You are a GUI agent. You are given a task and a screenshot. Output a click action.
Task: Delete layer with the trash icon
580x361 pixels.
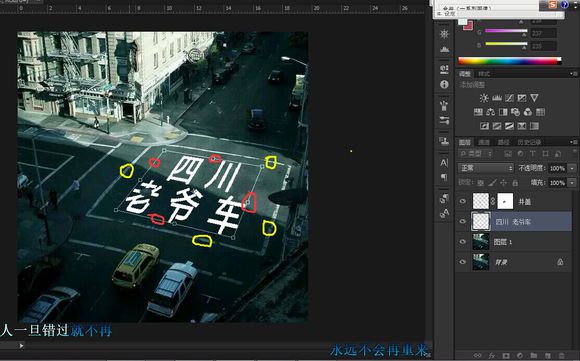(562, 355)
